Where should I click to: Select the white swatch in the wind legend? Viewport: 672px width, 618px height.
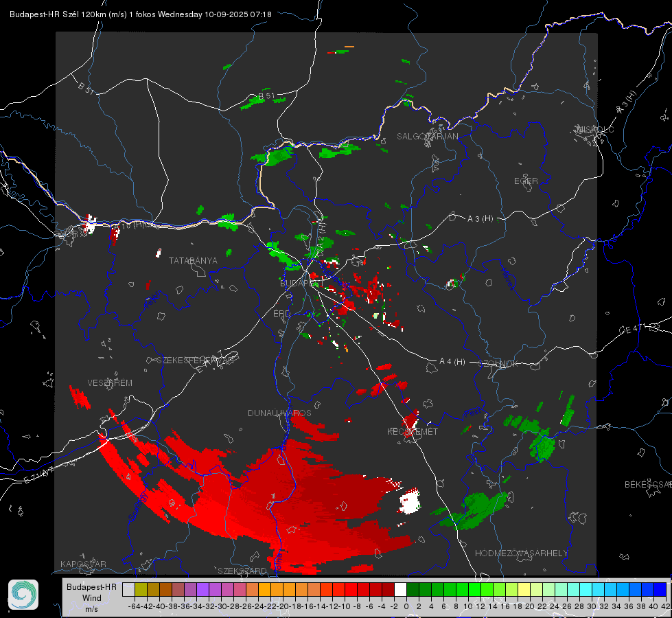pyautogui.click(x=400, y=589)
